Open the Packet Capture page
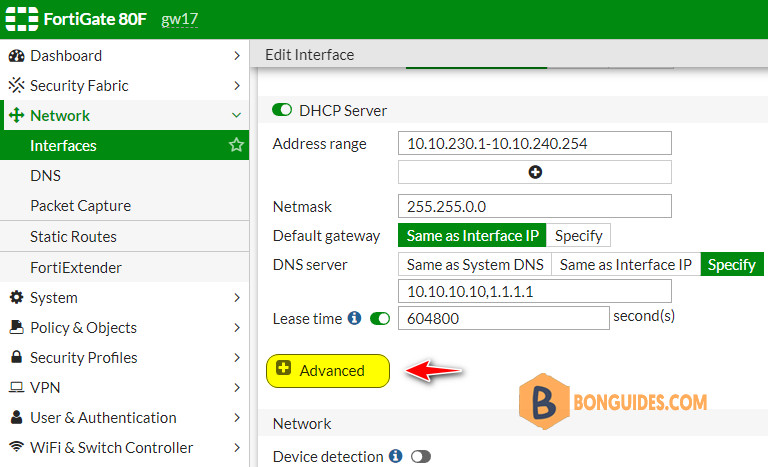This screenshot has height=467, width=768. pyautogui.click(x=124, y=205)
